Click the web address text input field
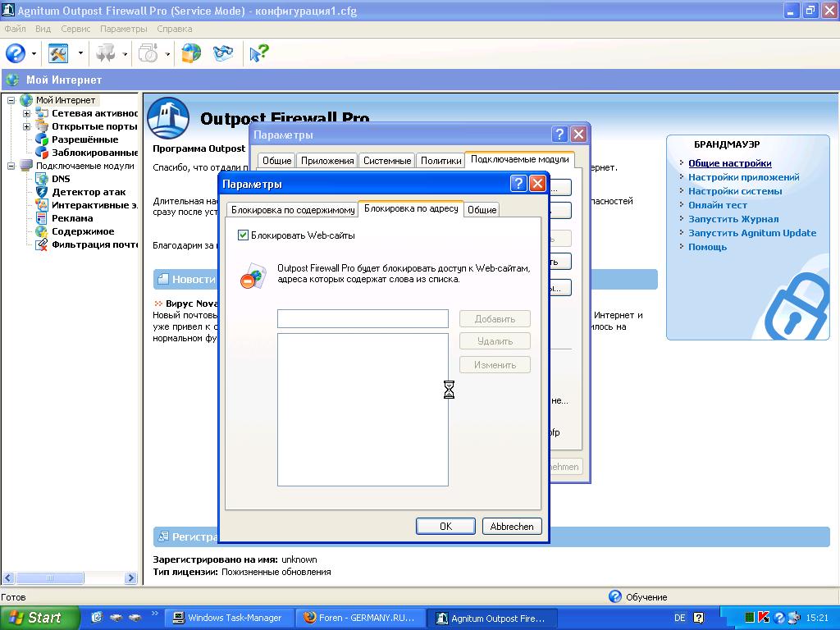The width and height of the screenshot is (840, 630). 363,319
